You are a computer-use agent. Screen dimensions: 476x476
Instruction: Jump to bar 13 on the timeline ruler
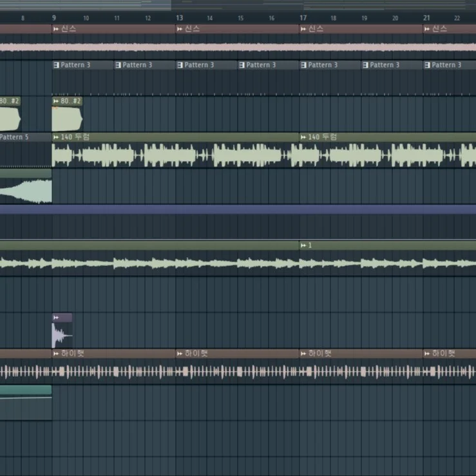point(180,18)
